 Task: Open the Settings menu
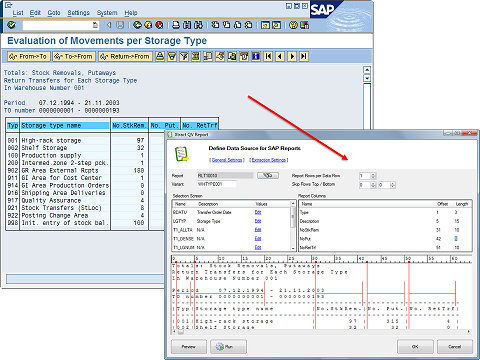pyautogui.click(x=79, y=13)
